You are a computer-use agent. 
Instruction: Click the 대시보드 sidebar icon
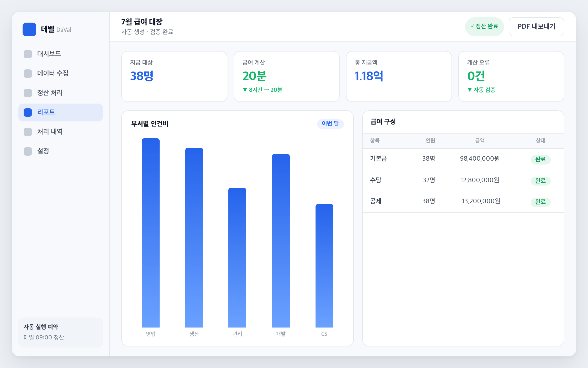(x=28, y=54)
